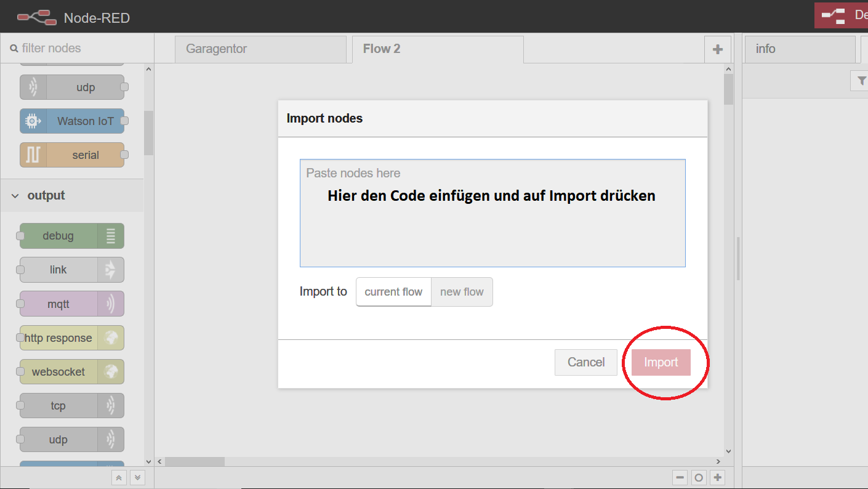Choose 'new flow' import option
Screen dimensions: 868x489
click(462, 292)
